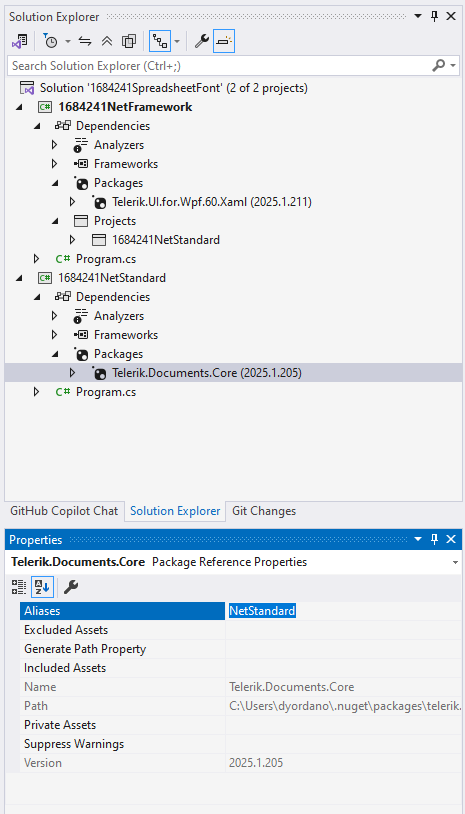The image size is (465, 814).
Task: Open the Git Changes tab
Action: click(264, 511)
